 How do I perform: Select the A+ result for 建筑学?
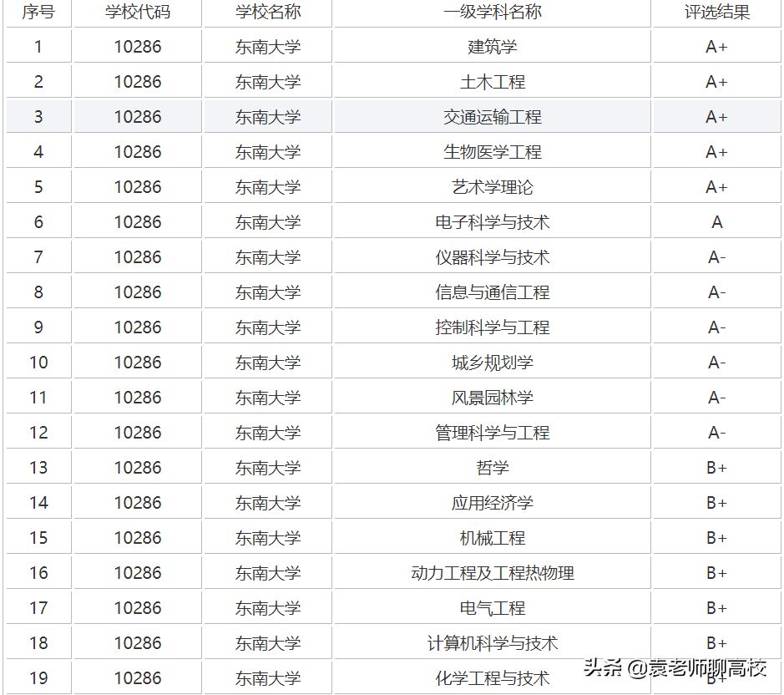(716, 46)
